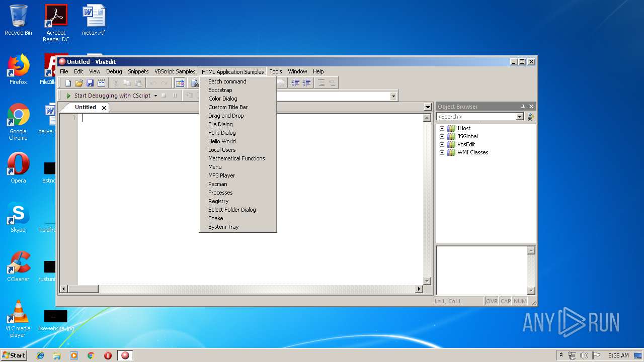
Task: Expand the JSGlobal tree node
Action: (x=442, y=136)
